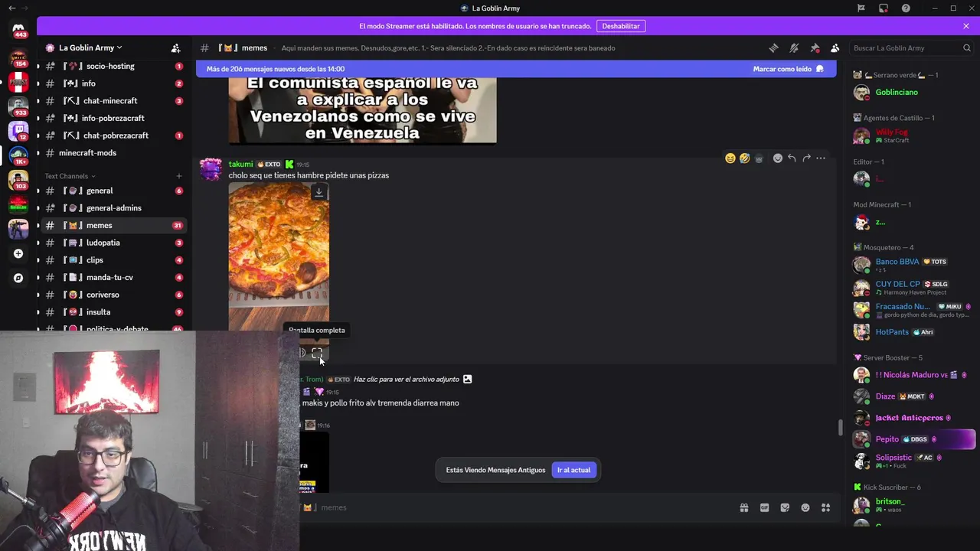Screen dimensions: 980x551
Task: Invite people to La Goblin Army
Action: [x=175, y=47]
